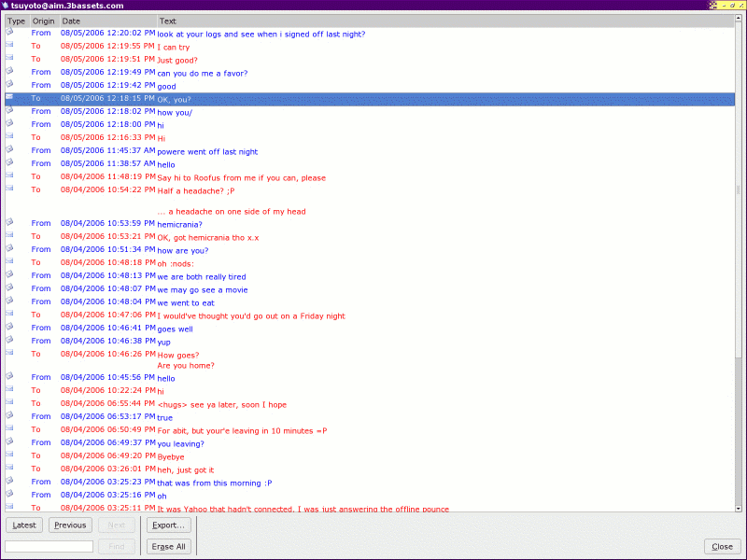Close the history window with Close button

pyautogui.click(x=722, y=546)
